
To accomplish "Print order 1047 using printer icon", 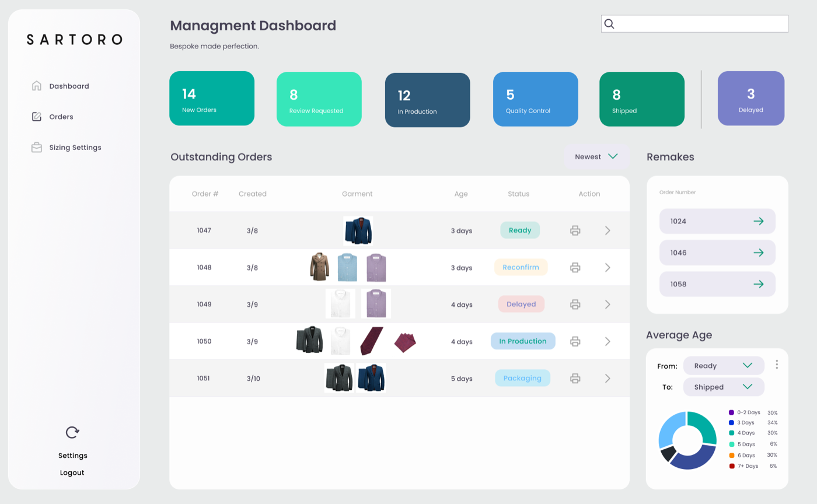I will [x=575, y=230].
